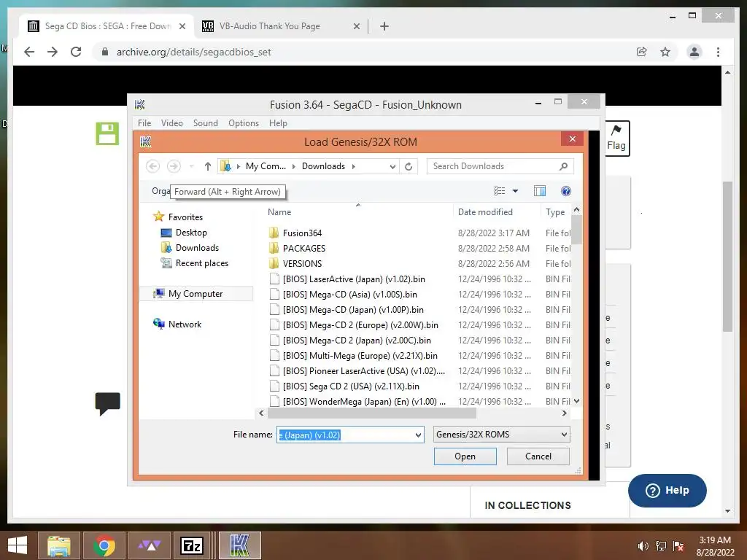Open the File name dropdown arrow
747x560 pixels.
(x=418, y=435)
